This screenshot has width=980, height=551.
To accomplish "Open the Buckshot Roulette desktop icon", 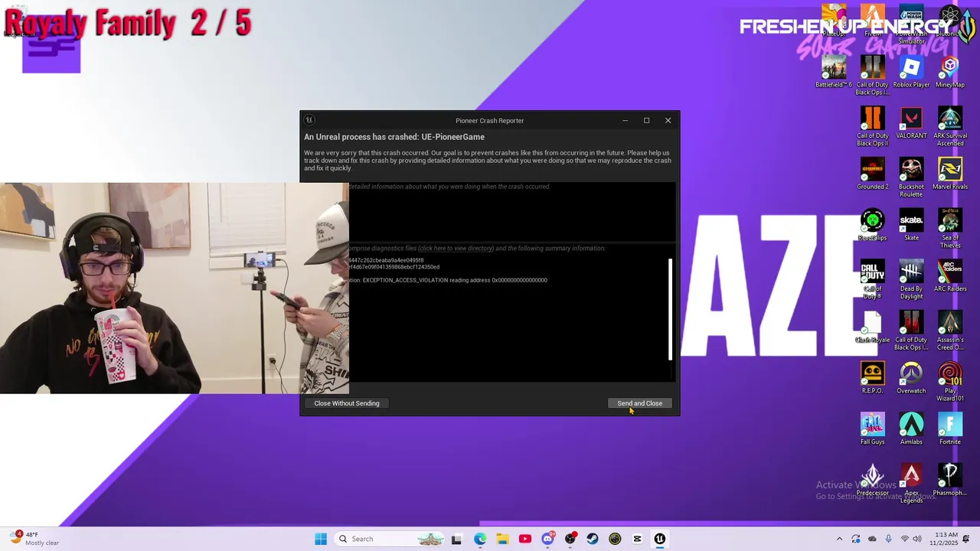I will pyautogui.click(x=911, y=178).
